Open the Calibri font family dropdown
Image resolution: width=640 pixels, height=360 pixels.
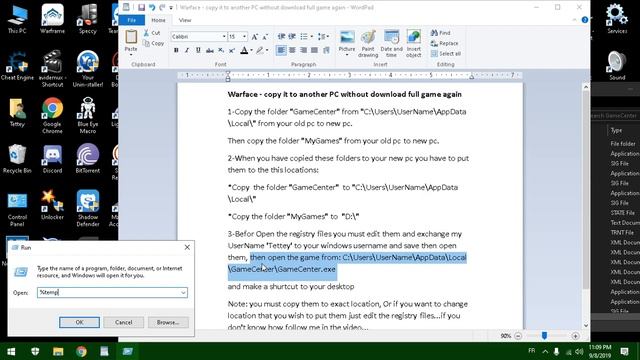point(224,37)
